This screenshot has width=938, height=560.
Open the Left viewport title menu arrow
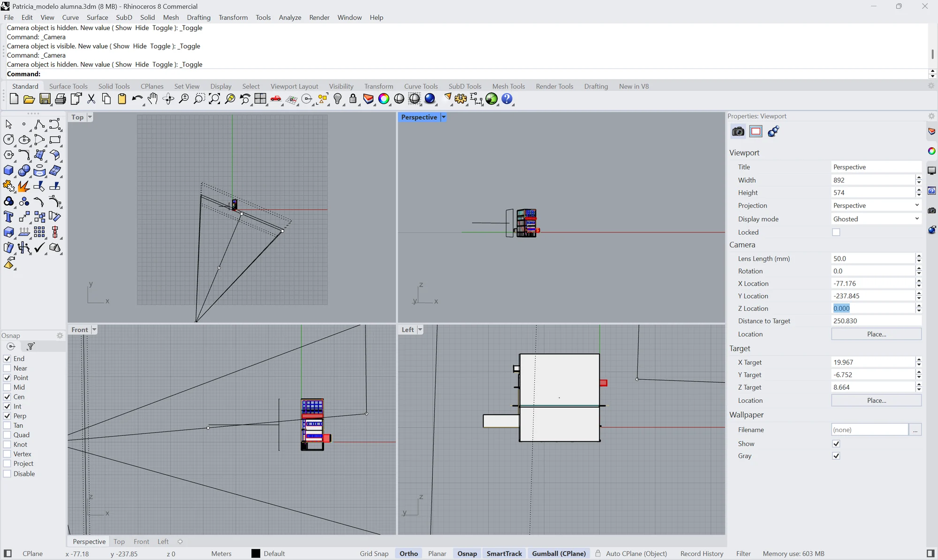pyautogui.click(x=420, y=330)
